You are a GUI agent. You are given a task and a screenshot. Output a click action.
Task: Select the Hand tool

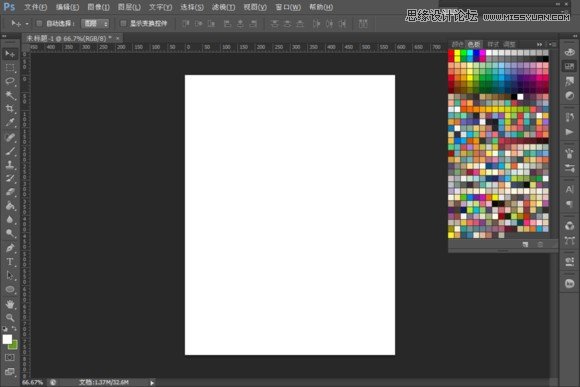[10, 304]
